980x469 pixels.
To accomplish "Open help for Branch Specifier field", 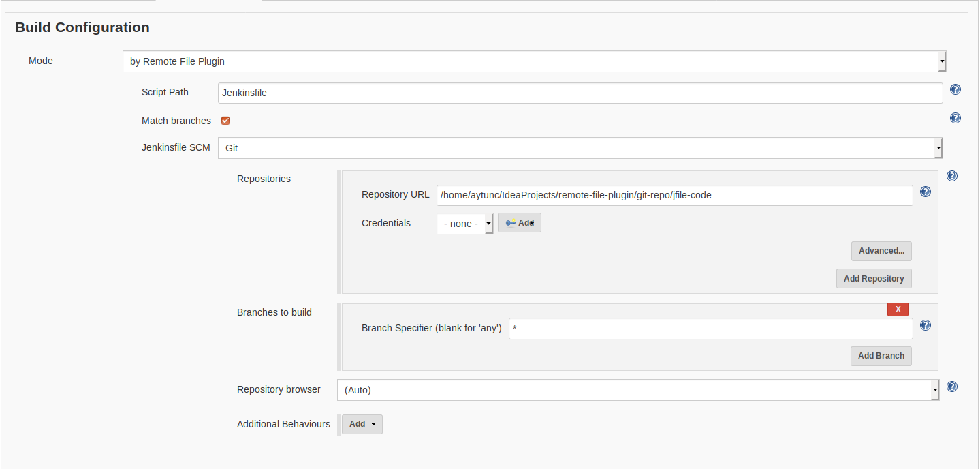I will point(926,325).
